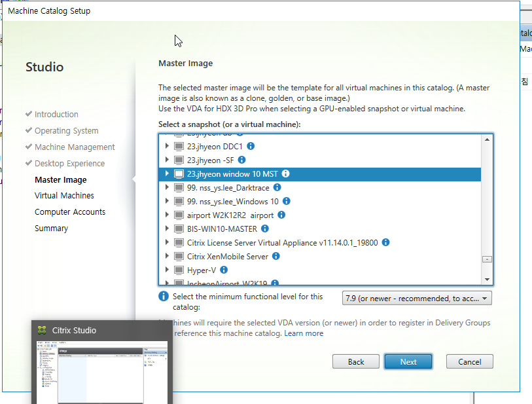This screenshot has height=404, width=532.
Task: Click info icon next to airport W2K12R2 airport
Action: click(x=281, y=215)
